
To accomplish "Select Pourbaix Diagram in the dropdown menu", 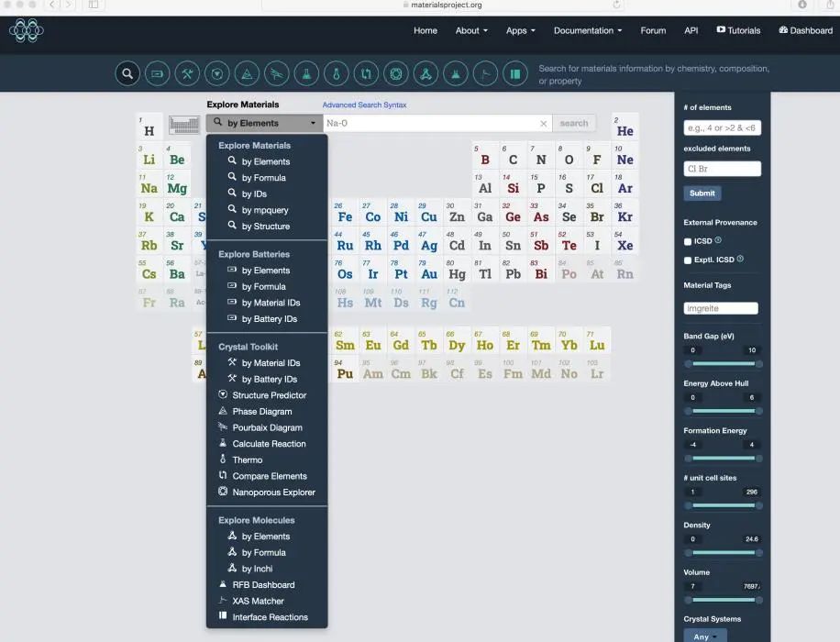I will [x=267, y=427].
